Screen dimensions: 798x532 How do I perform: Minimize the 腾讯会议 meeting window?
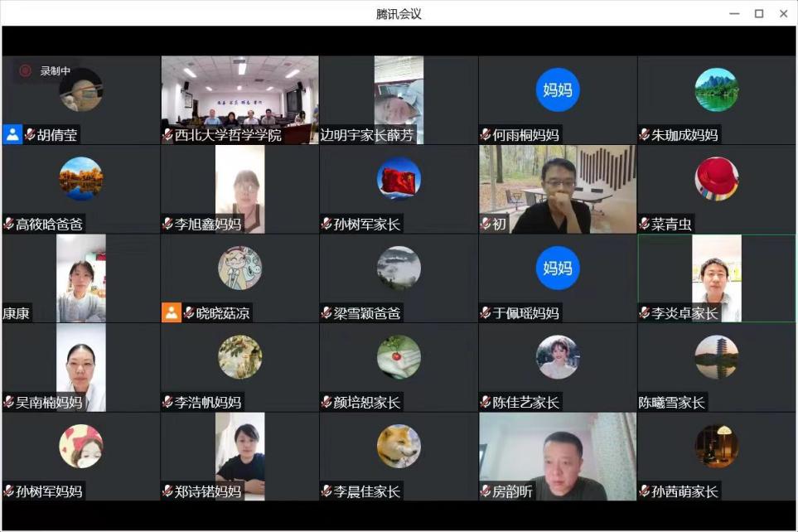pos(734,13)
